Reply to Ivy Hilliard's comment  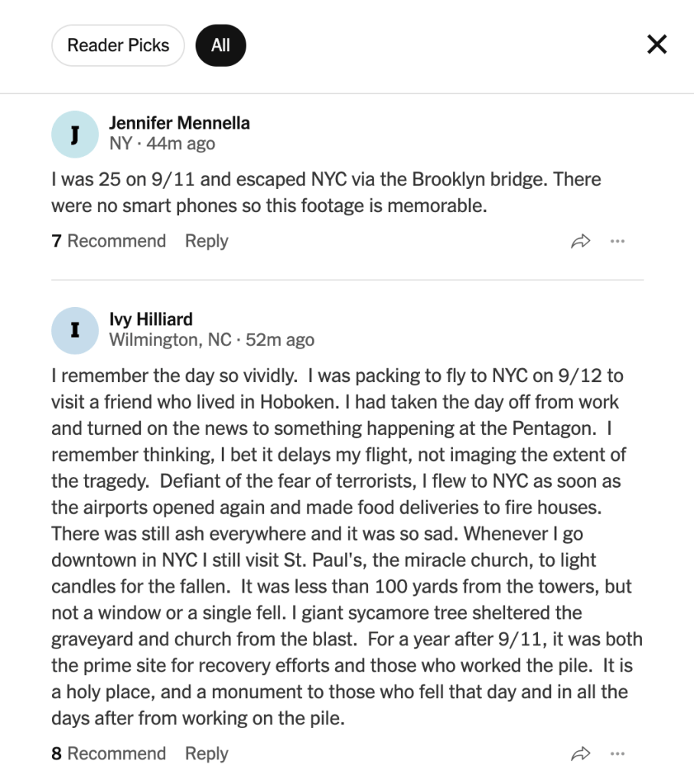click(207, 753)
